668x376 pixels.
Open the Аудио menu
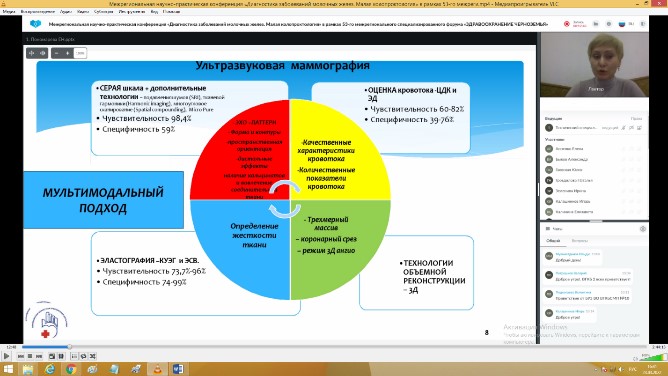pyautogui.click(x=66, y=11)
